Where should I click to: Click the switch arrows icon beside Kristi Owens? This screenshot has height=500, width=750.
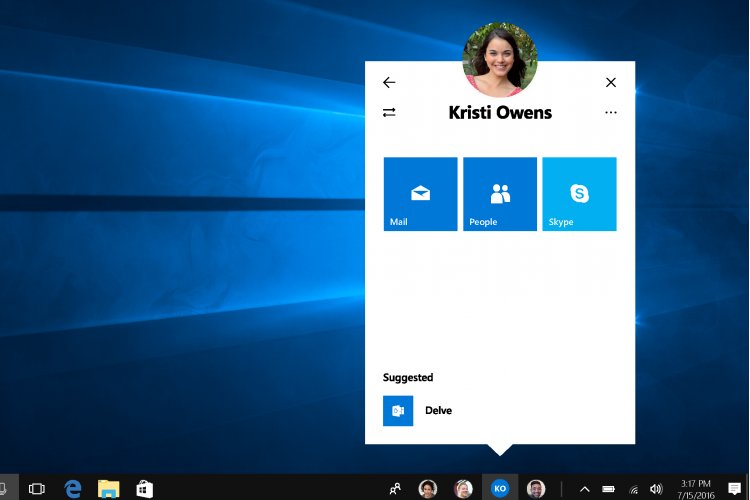(x=389, y=112)
